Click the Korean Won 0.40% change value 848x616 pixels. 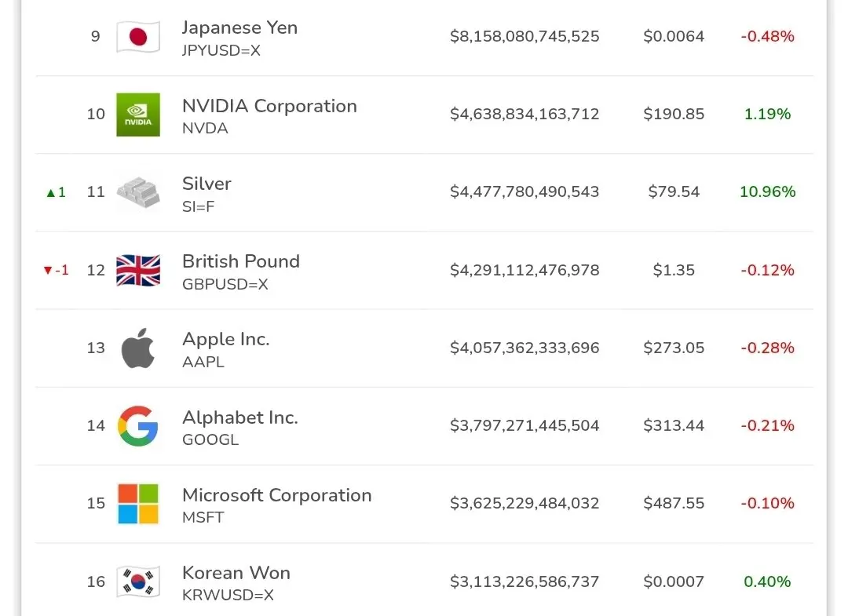pos(767,581)
